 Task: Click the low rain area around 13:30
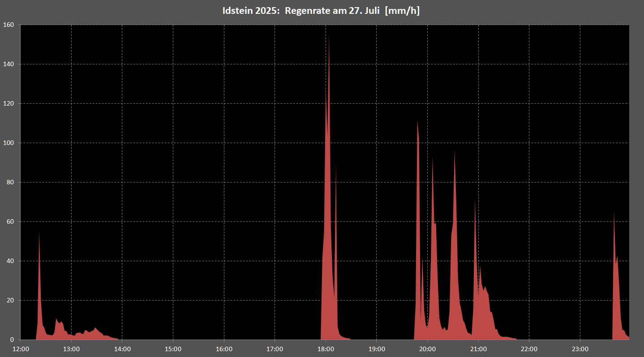tap(96, 333)
